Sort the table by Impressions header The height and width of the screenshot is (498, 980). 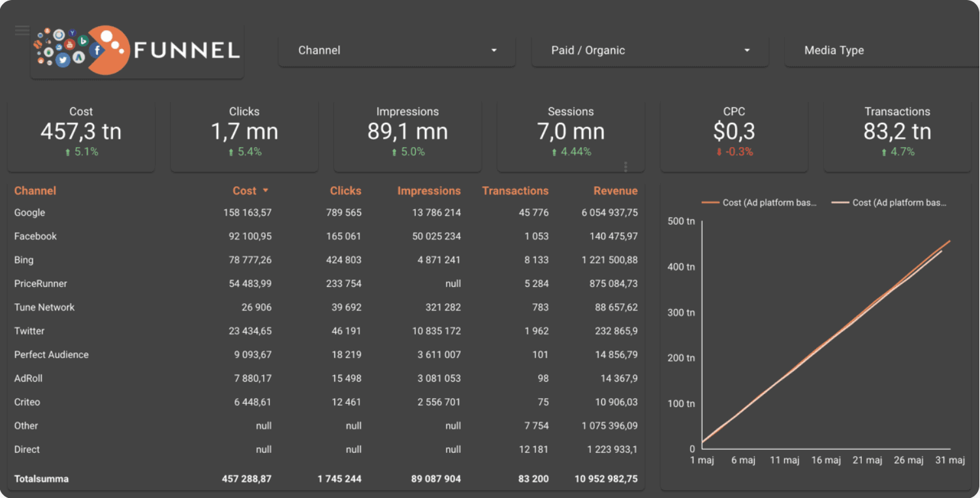click(x=429, y=191)
